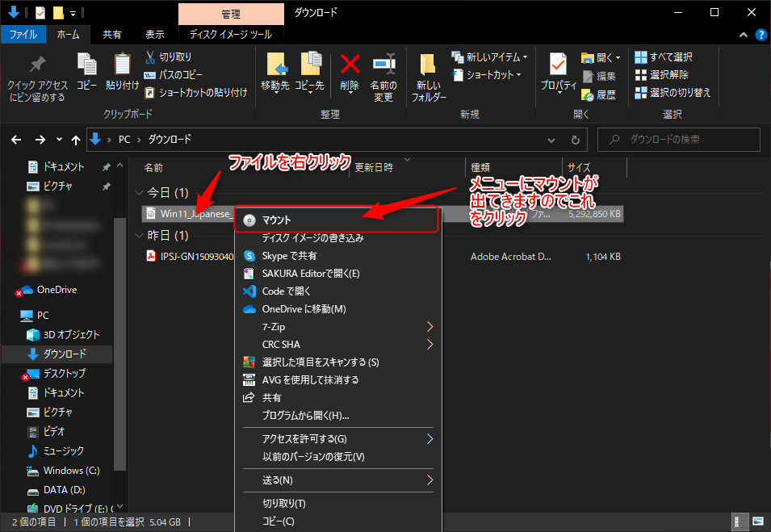Screen dimensions: 771x532
Task: Choose Move to OneDrive menu item
Action: click(x=338, y=308)
